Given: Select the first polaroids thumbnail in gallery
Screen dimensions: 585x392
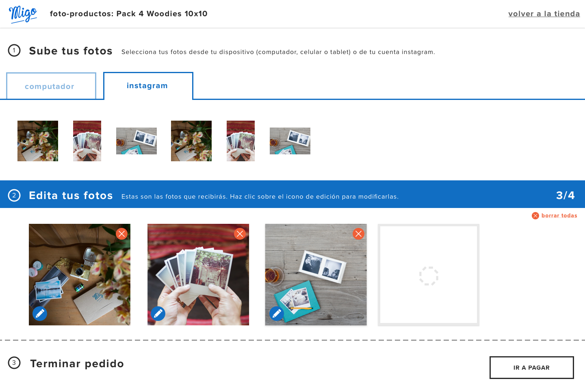Looking at the screenshot, I should pos(87,141).
